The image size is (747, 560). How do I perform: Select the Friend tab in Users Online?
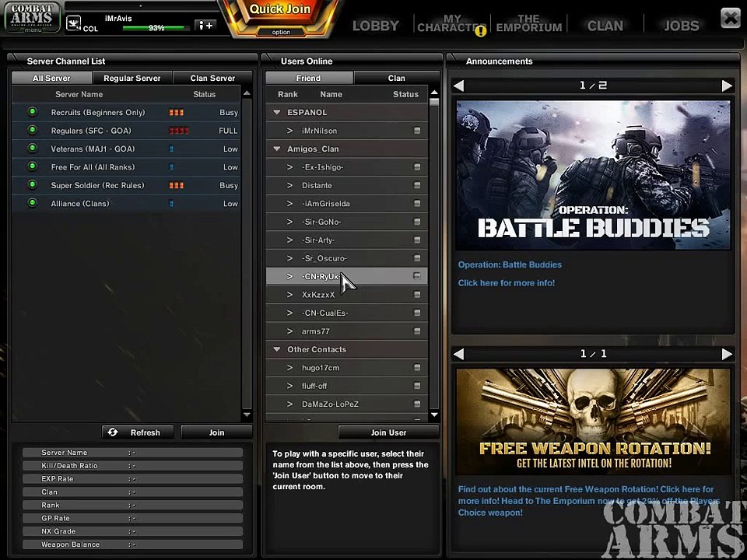309,78
